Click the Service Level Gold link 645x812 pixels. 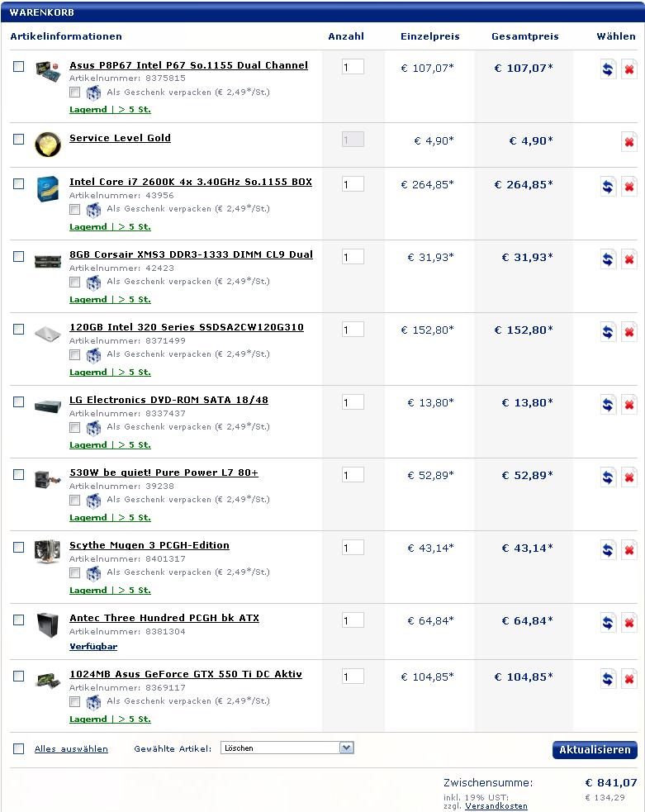(120, 138)
